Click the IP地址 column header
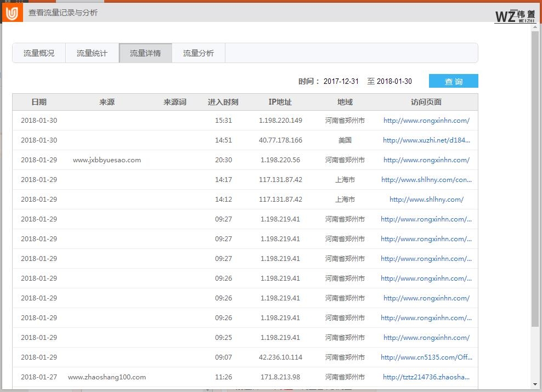Viewport: 542px width, 392px height. coord(280,102)
